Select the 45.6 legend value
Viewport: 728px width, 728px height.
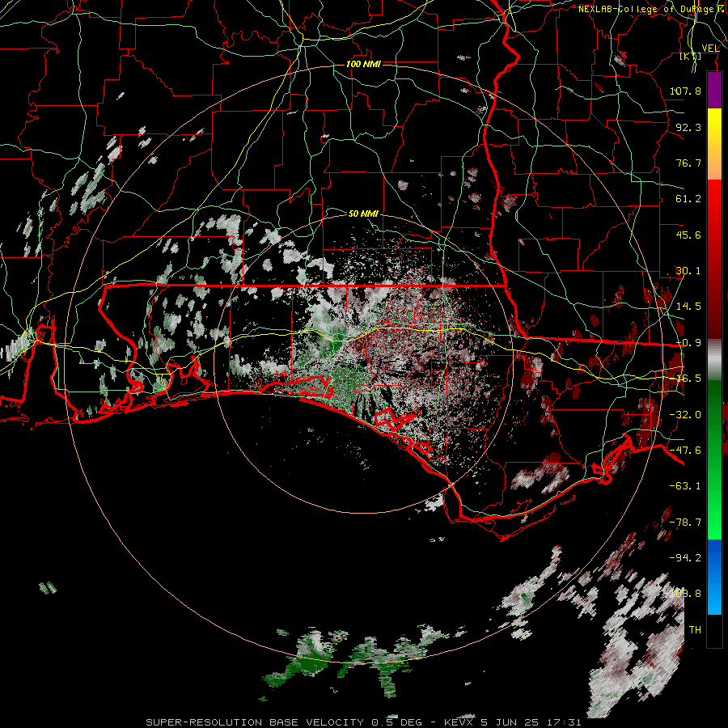688,235
